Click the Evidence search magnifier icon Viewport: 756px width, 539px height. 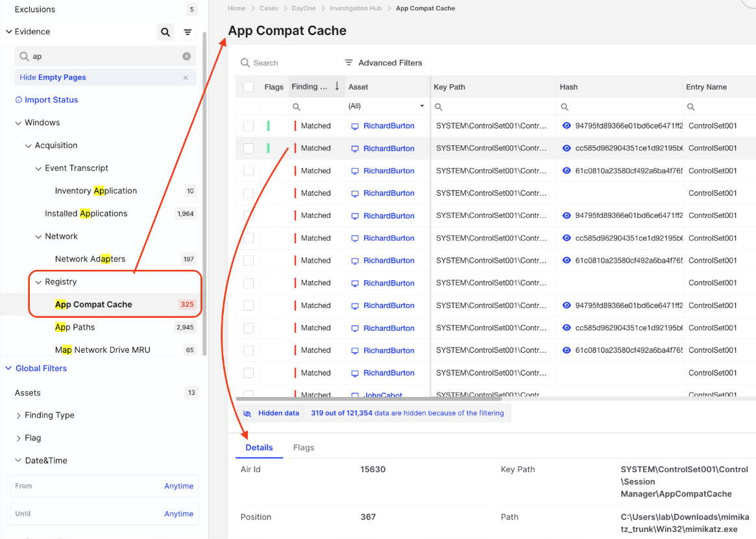(165, 32)
